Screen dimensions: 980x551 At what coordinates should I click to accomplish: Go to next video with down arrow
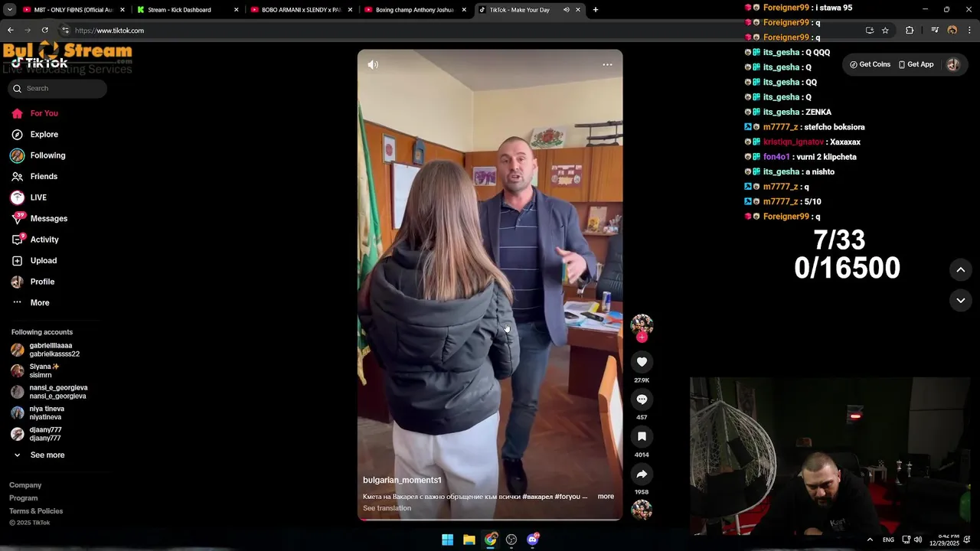click(961, 301)
